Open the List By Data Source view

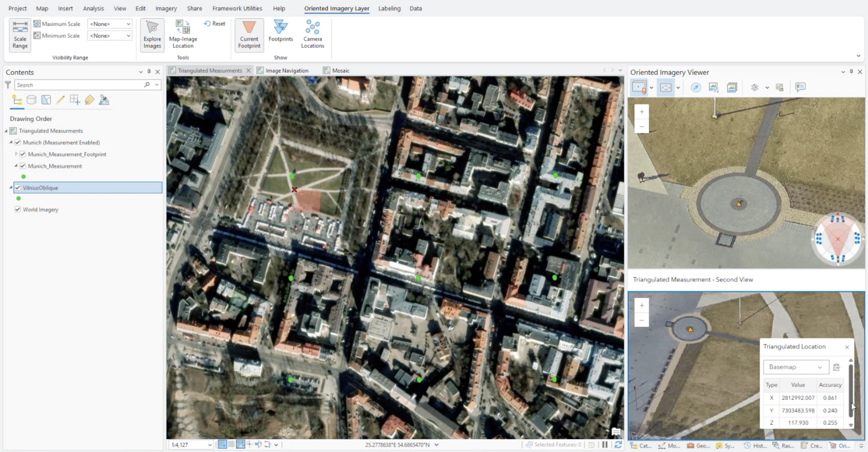pos(31,100)
